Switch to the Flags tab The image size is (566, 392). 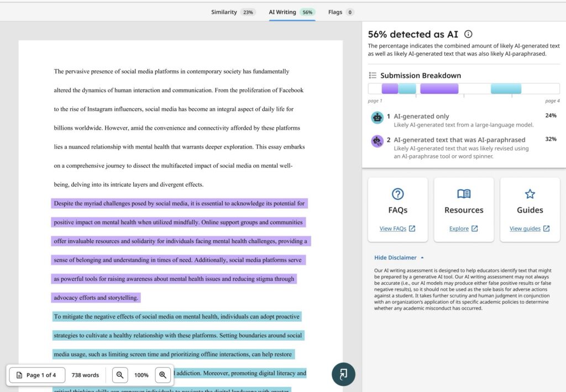[x=340, y=12]
